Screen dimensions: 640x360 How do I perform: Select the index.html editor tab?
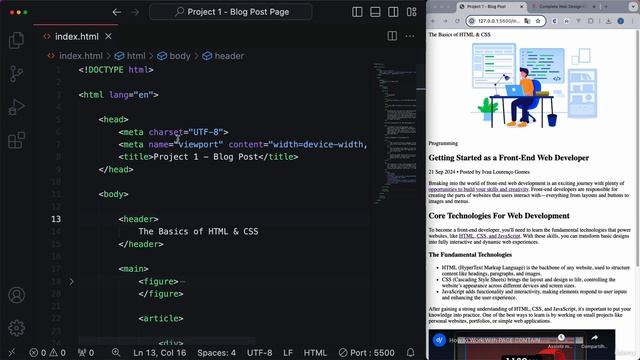(76, 36)
